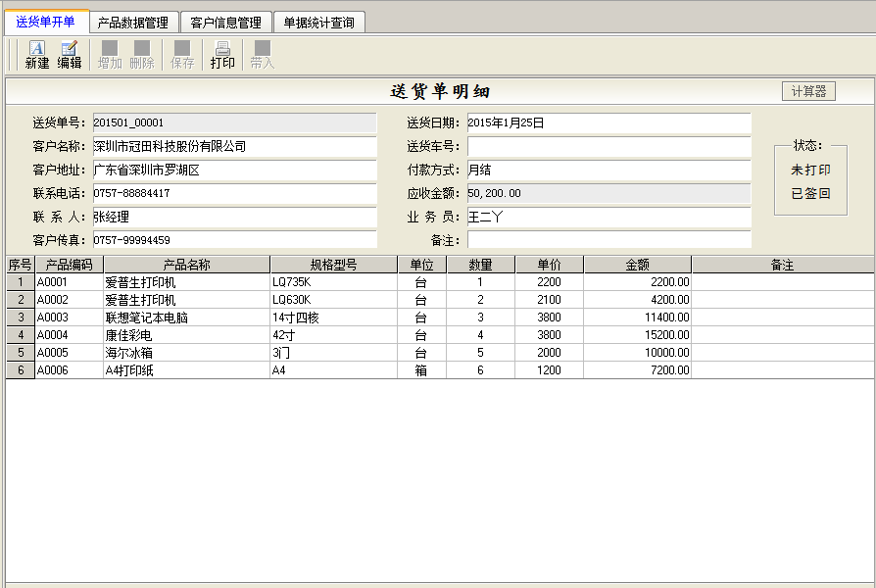This screenshot has height=588, width=876.
Task: Click the 编辑 (Edit) toolbar icon
Action: (x=70, y=55)
